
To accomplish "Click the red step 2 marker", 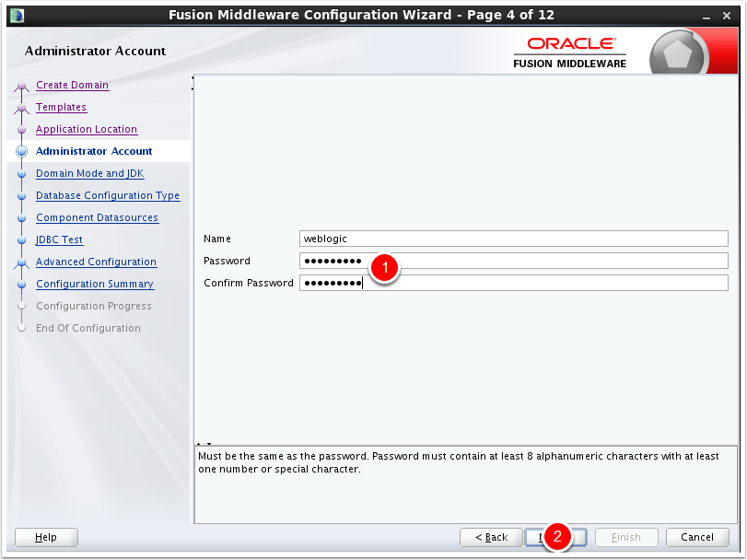I will (x=557, y=537).
